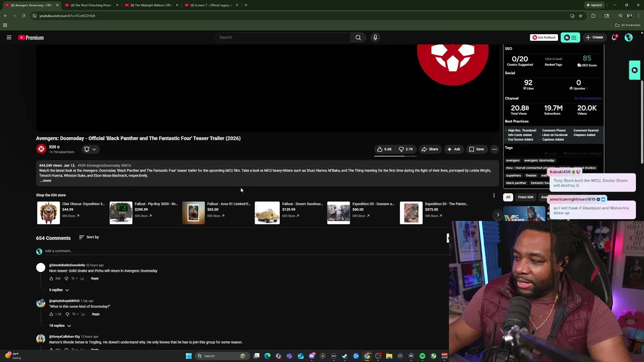Open TubeBuddy dropdown on OmeletteMcDomelette's comment
Viewport: 644px width, 362px height.
(74, 279)
